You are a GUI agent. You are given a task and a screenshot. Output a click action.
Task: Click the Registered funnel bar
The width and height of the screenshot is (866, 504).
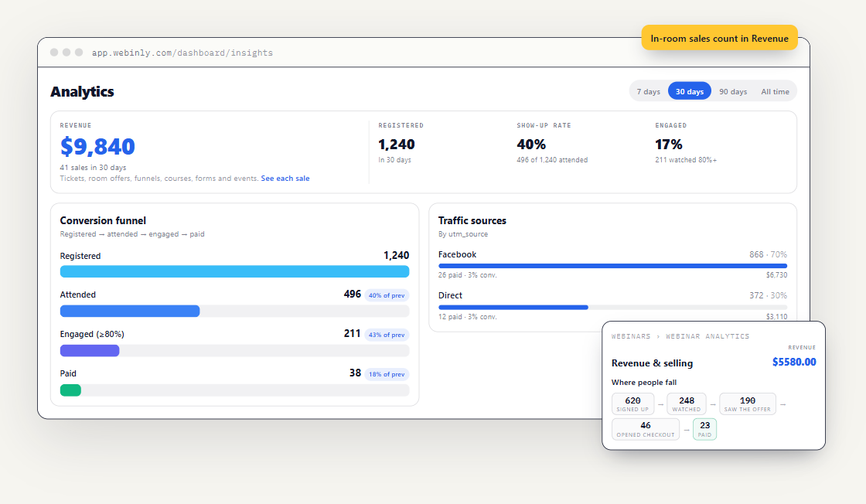pos(235,271)
